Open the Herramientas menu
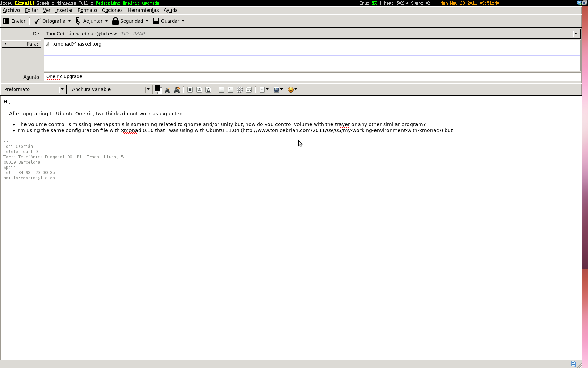 143,10
